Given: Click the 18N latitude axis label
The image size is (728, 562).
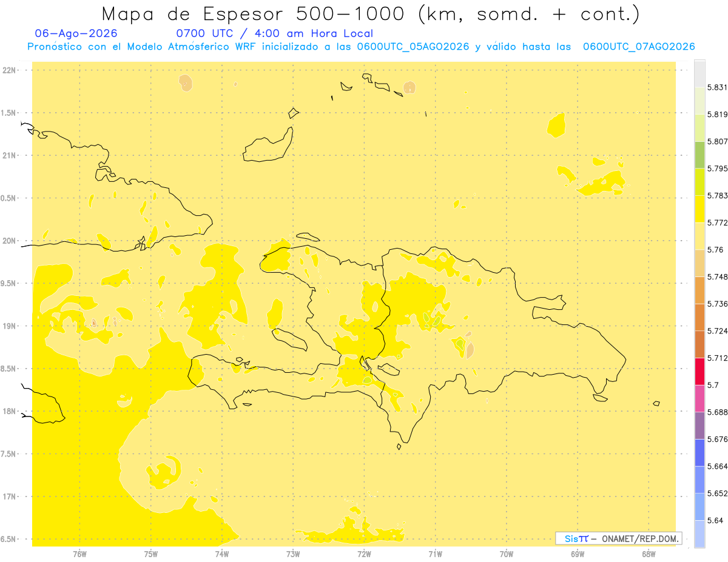Looking at the screenshot, I should (x=9, y=412).
